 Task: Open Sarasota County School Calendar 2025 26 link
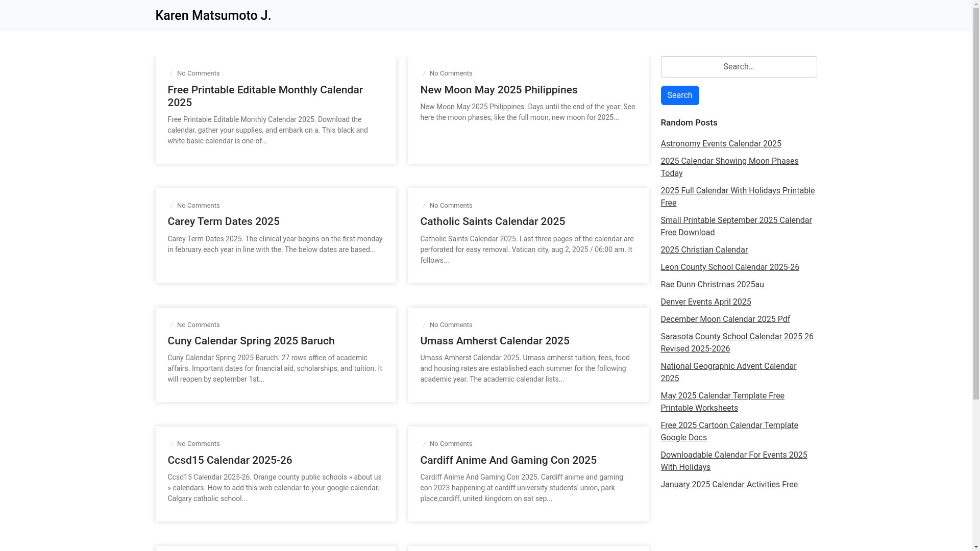pyautogui.click(x=737, y=343)
